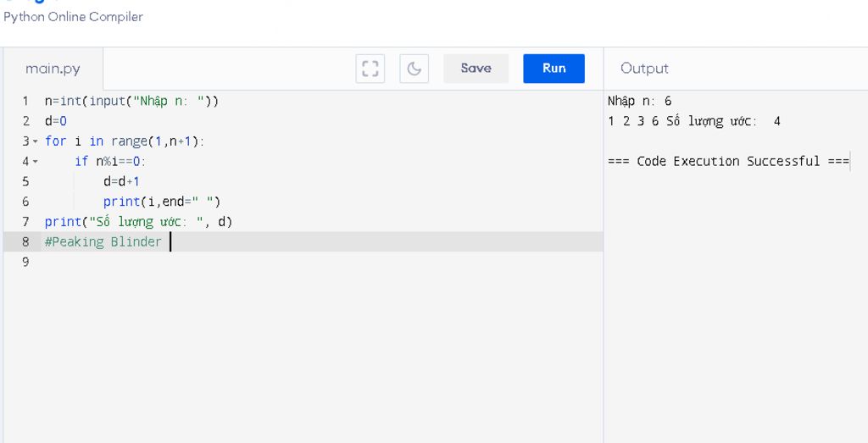Fold the if block on line 4
The width and height of the screenshot is (868, 443).
tap(36, 161)
